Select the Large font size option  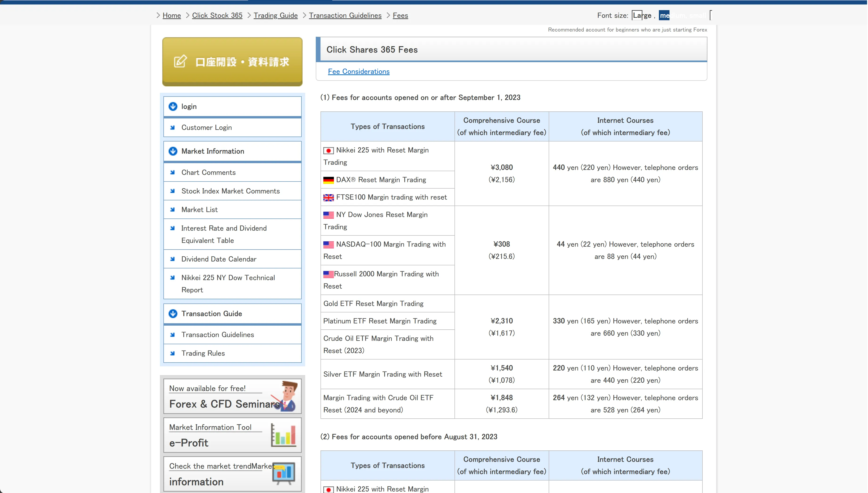pos(642,15)
